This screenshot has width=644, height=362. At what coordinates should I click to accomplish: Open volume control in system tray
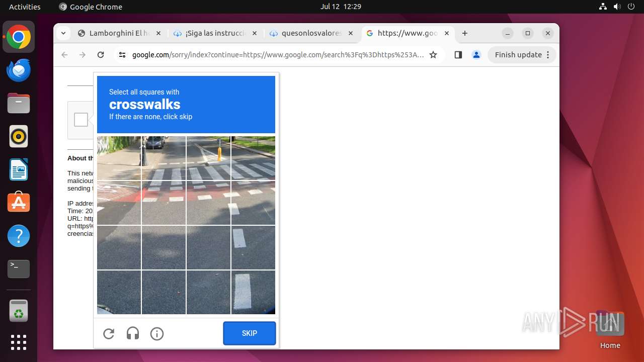(x=617, y=7)
